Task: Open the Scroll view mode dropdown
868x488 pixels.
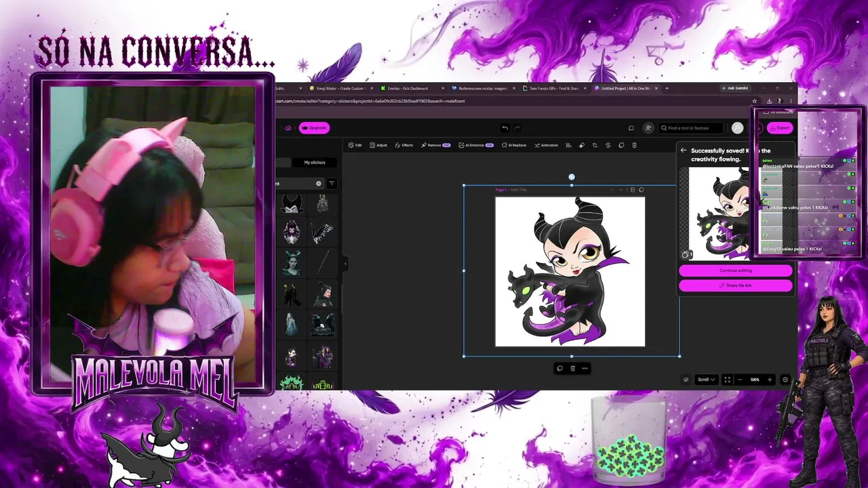Action: (x=707, y=380)
